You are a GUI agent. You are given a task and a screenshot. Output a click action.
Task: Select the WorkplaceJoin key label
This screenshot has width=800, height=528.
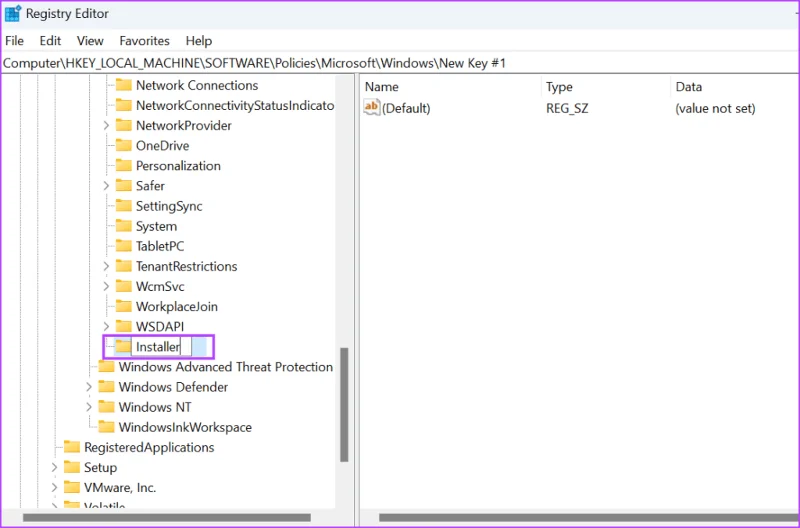coord(177,307)
